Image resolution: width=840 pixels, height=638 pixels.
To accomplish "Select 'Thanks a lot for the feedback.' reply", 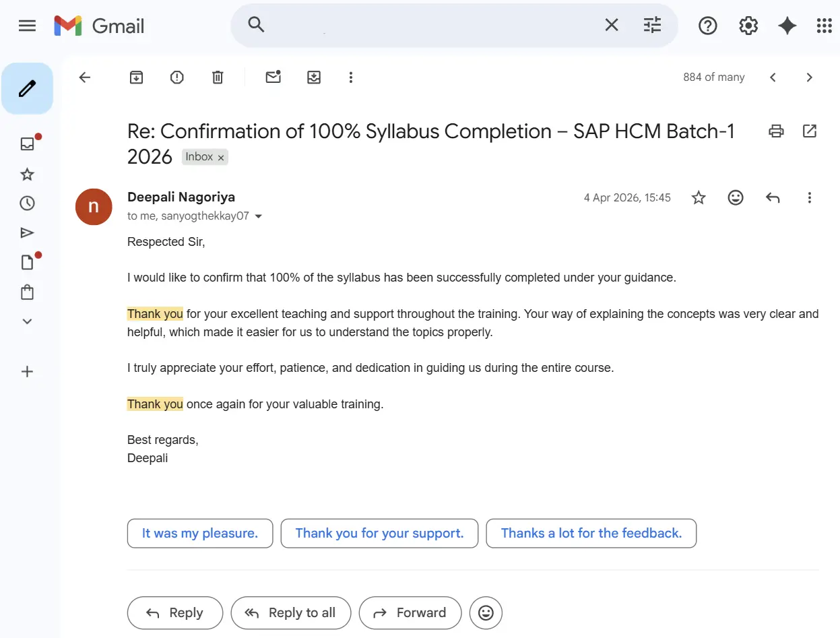I will click(x=591, y=533).
